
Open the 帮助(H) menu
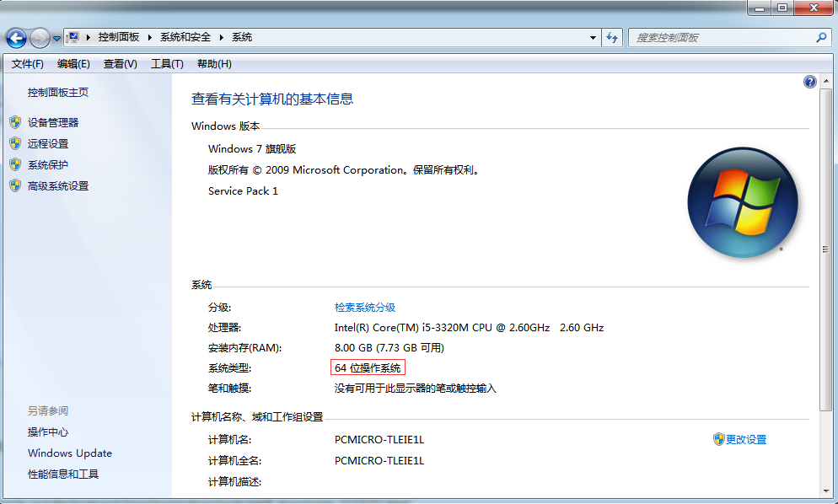coord(214,64)
